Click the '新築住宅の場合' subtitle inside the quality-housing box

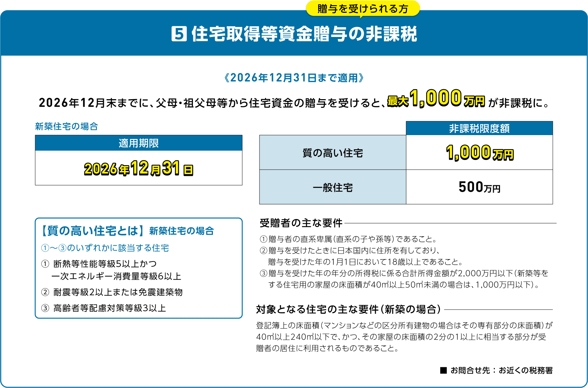(x=182, y=231)
